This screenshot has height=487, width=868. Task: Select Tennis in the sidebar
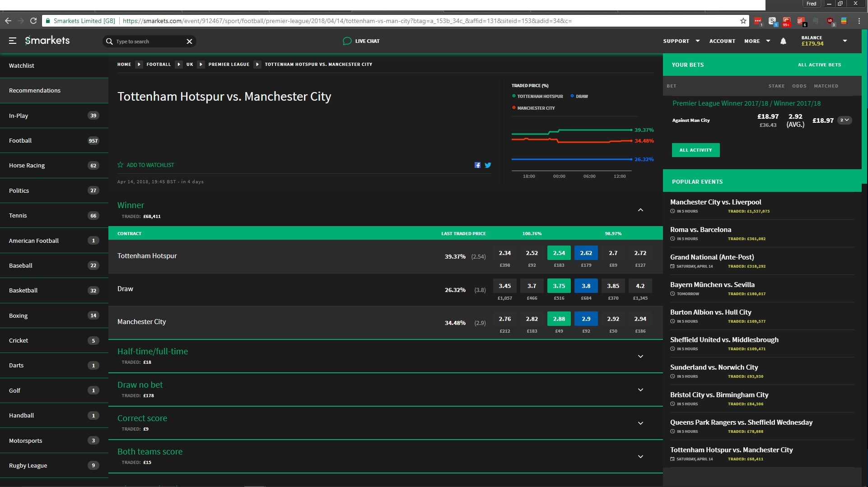pos(54,215)
